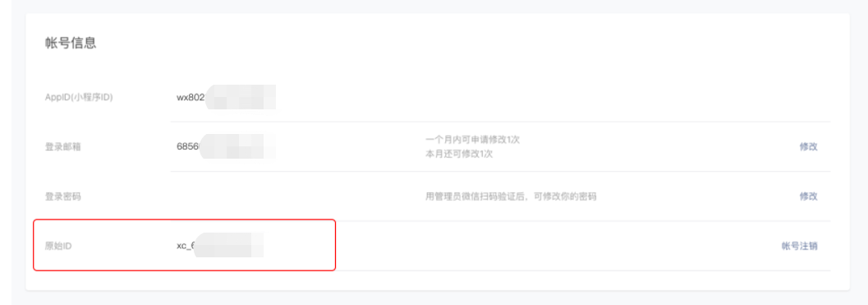The height and width of the screenshot is (305, 868).
Task: Click the 原始ID label
Action: 58,246
